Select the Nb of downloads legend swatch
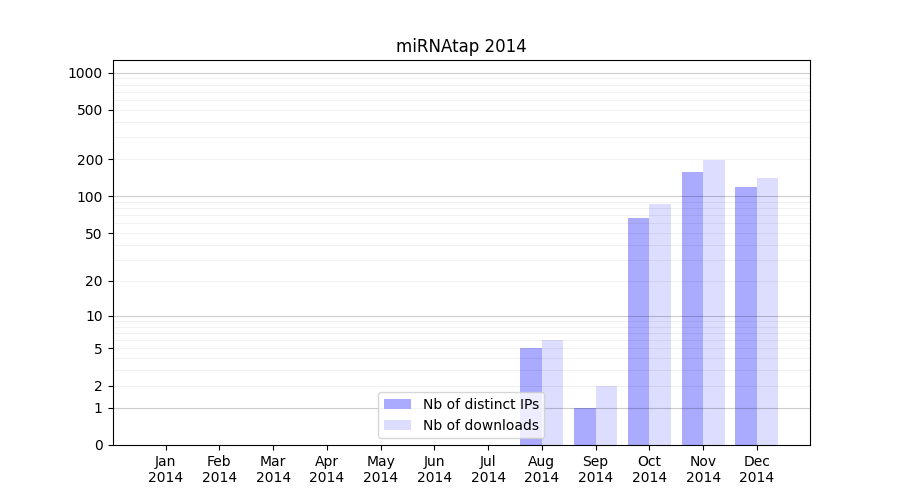This screenshot has height=500, width=900. [397, 425]
